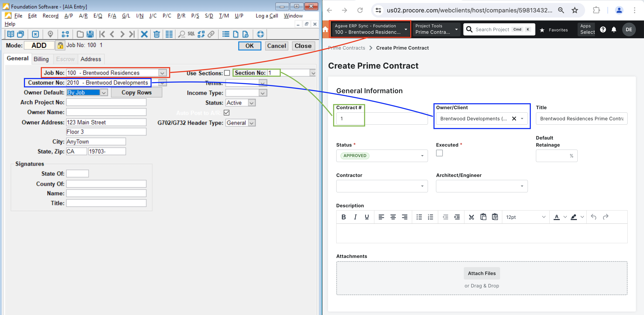
Task: Open the Foundation Status Active dropdown
Action: pos(252,103)
